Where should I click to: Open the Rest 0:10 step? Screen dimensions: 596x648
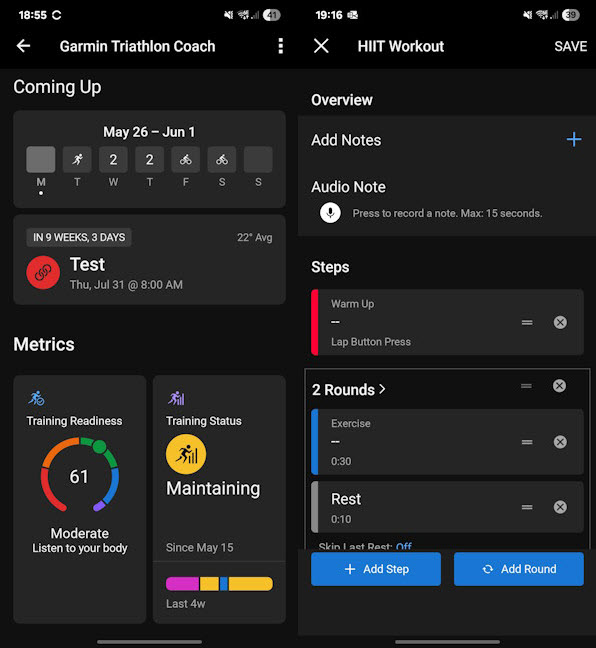(447, 507)
